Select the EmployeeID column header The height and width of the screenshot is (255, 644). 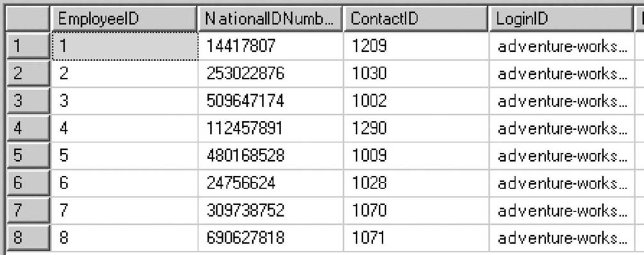(124, 19)
